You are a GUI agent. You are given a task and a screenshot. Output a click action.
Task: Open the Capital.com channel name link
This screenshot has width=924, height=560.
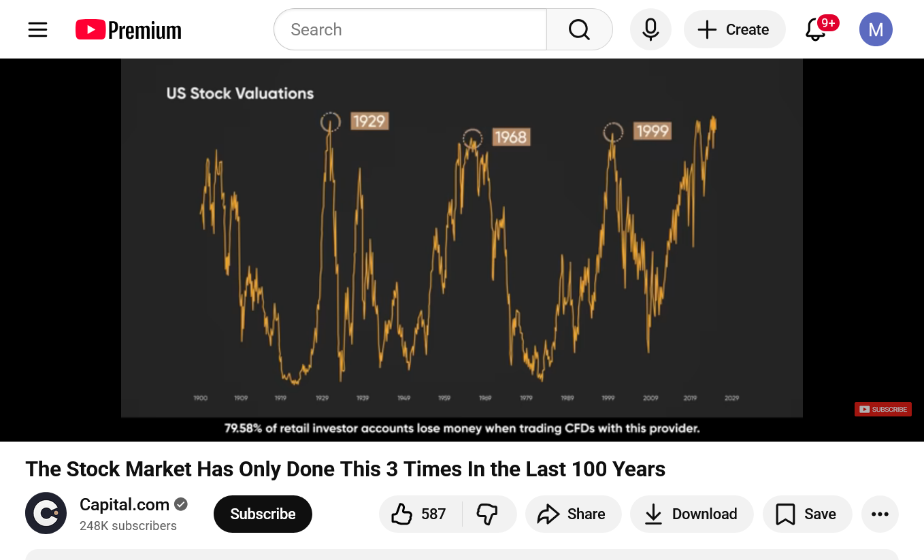(125, 505)
